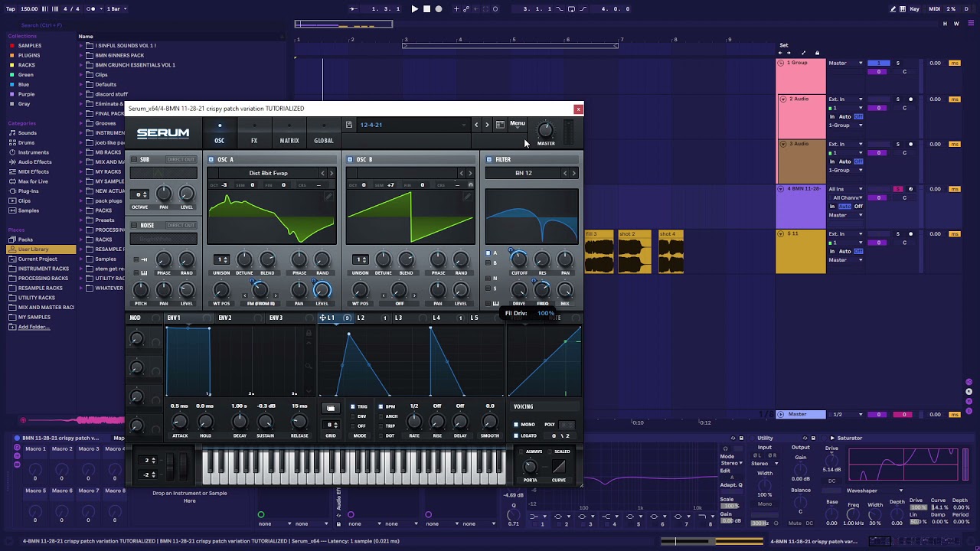Image resolution: width=980 pixels, height=551 pixels.
Task: Click the envelope lock icon
Action: click(x=309, y=333)
